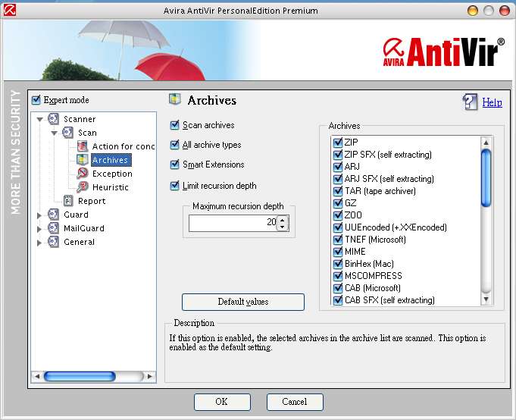
Task: Click the Archives header icon beside title
Action: click(x=175, y=99)
